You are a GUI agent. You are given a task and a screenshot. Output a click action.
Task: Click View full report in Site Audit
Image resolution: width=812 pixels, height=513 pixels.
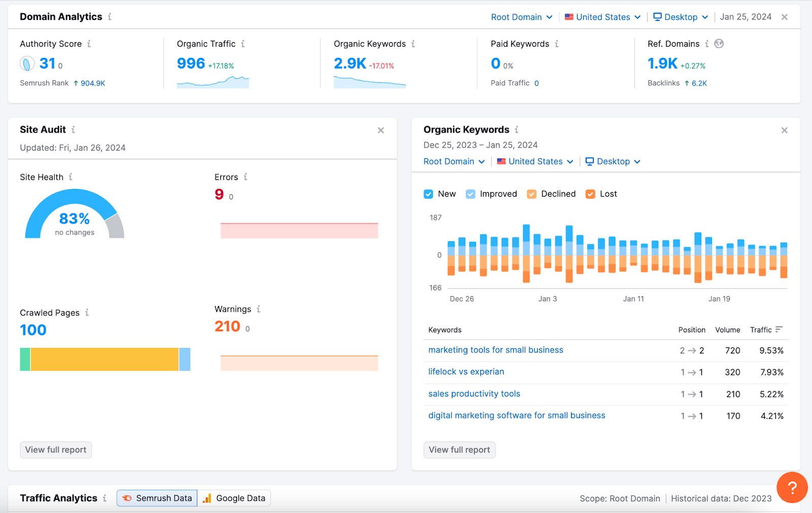pos(56,450)
